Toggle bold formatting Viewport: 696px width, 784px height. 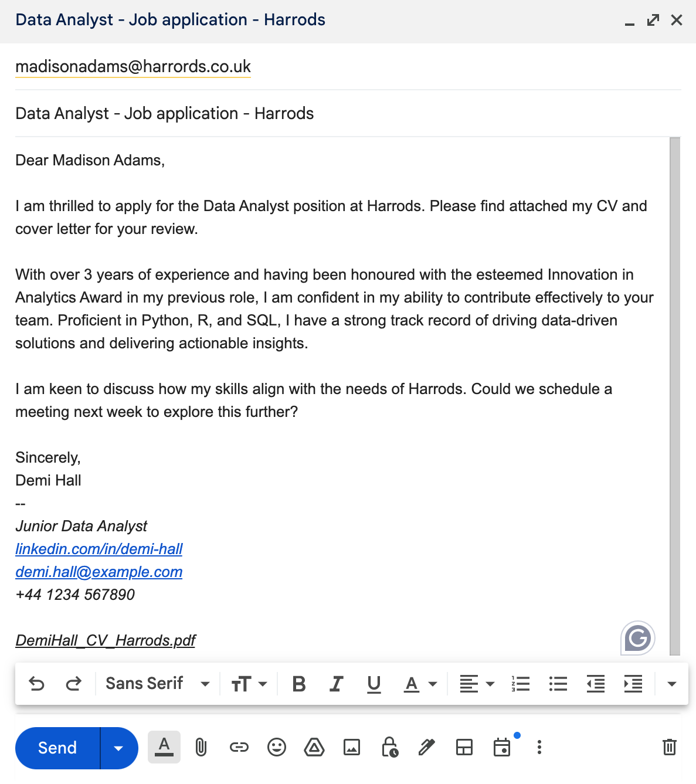299,683
